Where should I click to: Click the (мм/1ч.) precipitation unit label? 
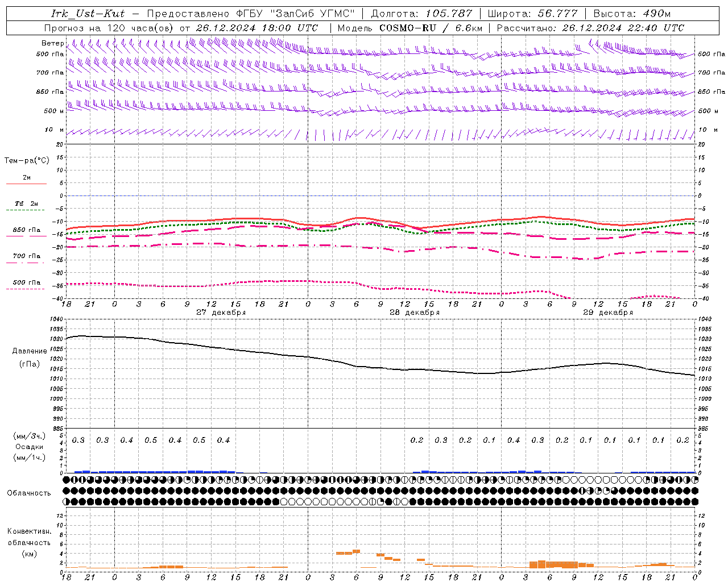click(30, 458)
